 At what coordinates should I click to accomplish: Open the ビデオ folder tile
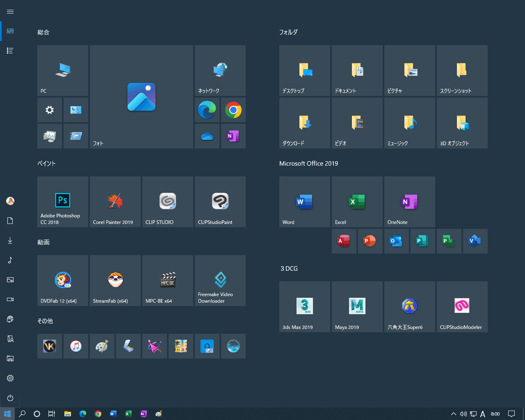click(x=357, y=123)
